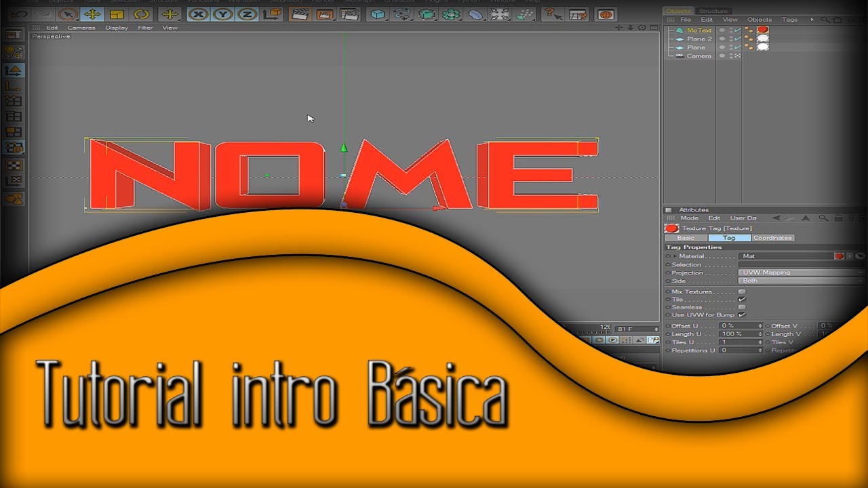The width and height of the screenshot is (868, 488).
Task: Adjust Offset U stepper arrows
Action: tap(760, 326)
